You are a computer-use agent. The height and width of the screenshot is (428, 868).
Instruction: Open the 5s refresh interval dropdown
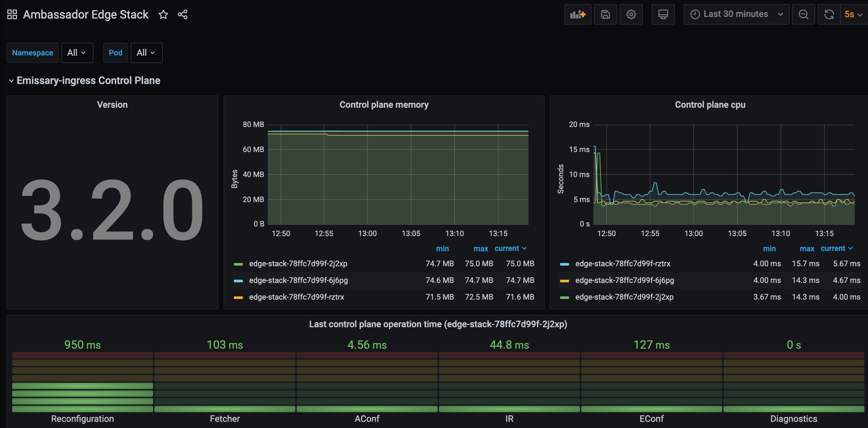click(854, 15)
